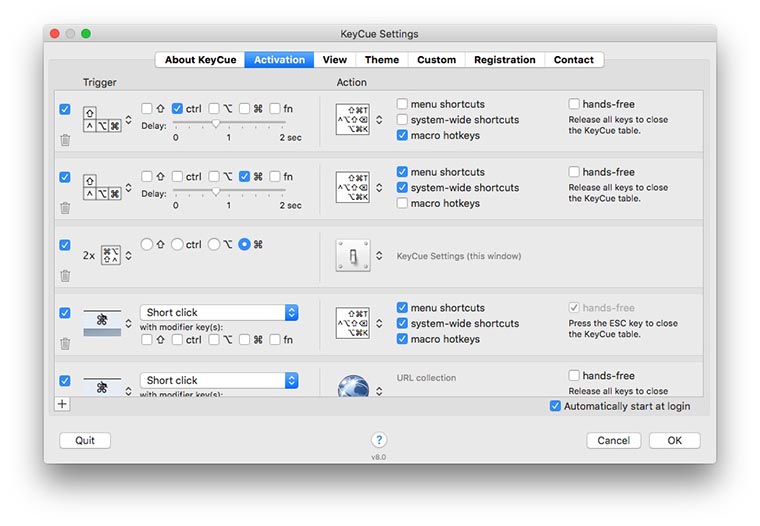Image resolution: width=760 pixels, height=526 pixels.
Task: Click the Quit button
Action: 85,440
